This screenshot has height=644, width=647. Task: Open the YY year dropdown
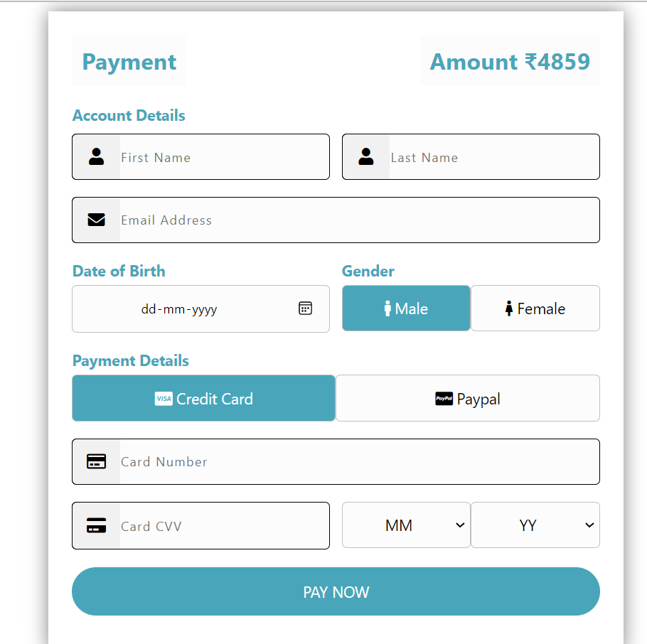(535, 525)
